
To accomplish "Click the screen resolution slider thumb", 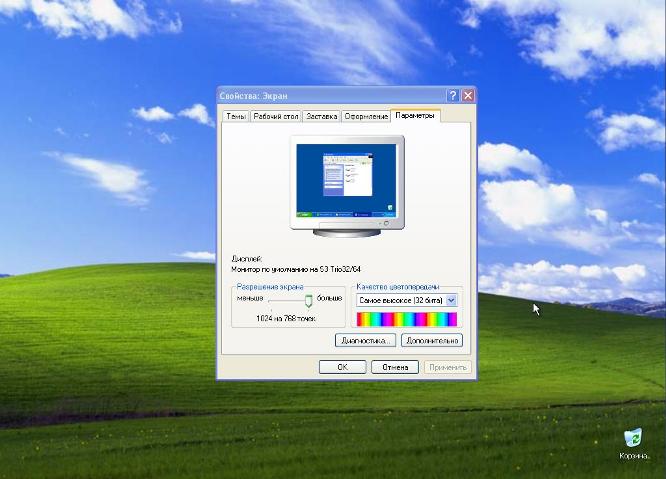I will click(x=308, y=301).
